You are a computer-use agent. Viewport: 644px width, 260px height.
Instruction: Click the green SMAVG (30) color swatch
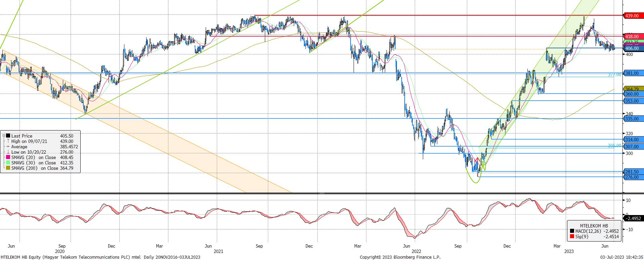coord(8,163)
